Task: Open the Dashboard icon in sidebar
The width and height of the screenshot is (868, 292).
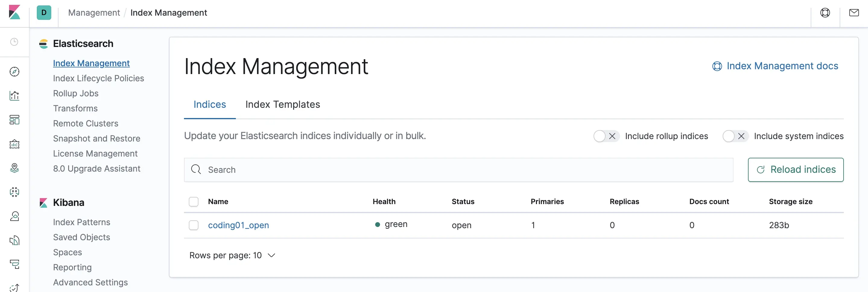Action: click(14, 120)
